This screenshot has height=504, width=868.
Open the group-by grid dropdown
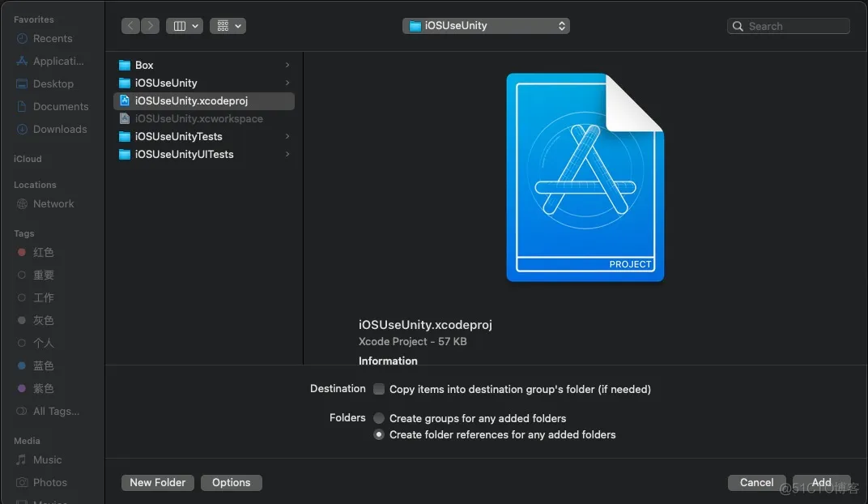[228, 26]
